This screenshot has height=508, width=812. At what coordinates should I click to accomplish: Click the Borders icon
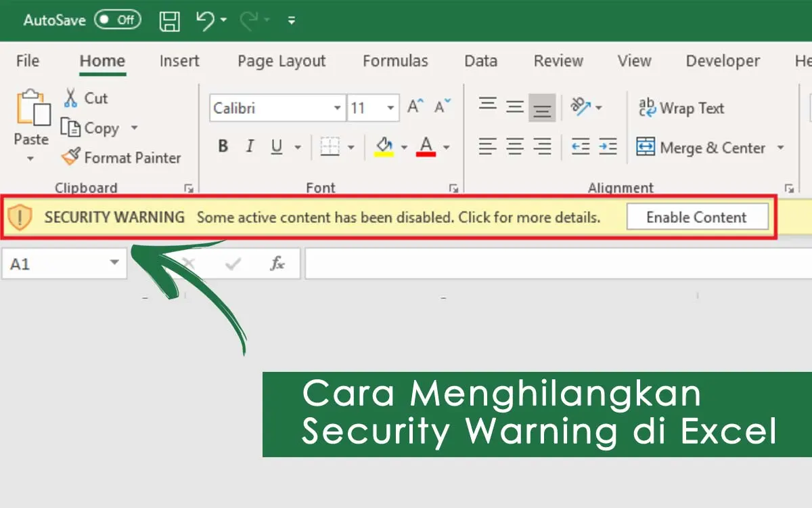click(330, 146)
